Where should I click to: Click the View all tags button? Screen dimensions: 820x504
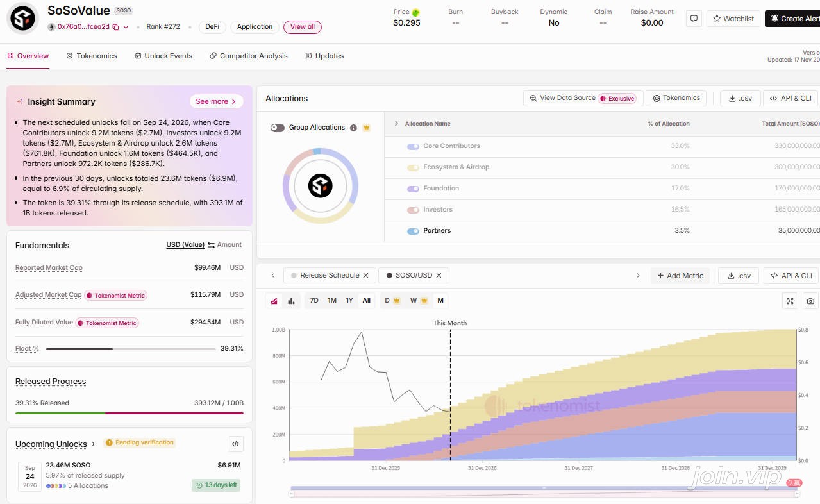(x=303, y=27)
